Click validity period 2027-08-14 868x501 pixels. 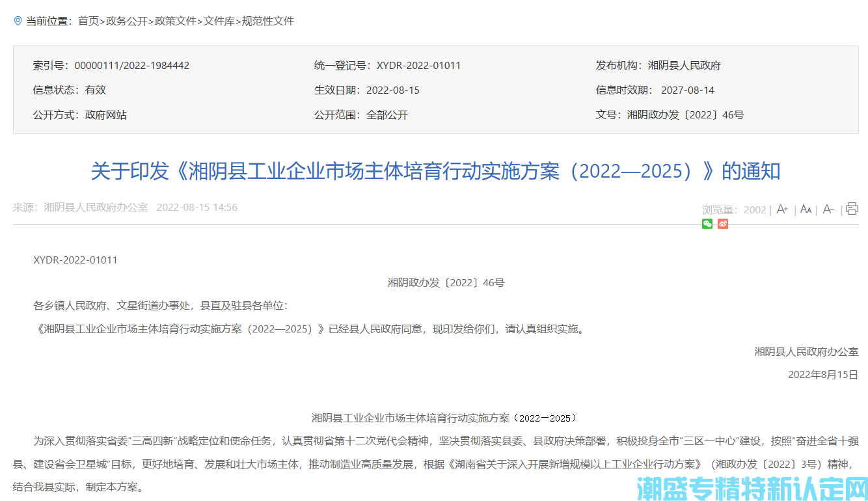click(688, 90)
